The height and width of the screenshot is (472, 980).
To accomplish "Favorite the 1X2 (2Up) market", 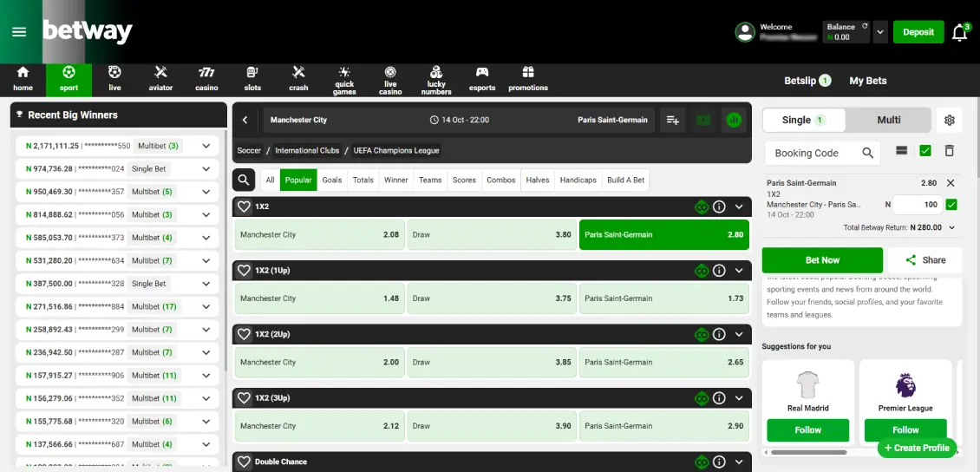I will click(244, 334).
